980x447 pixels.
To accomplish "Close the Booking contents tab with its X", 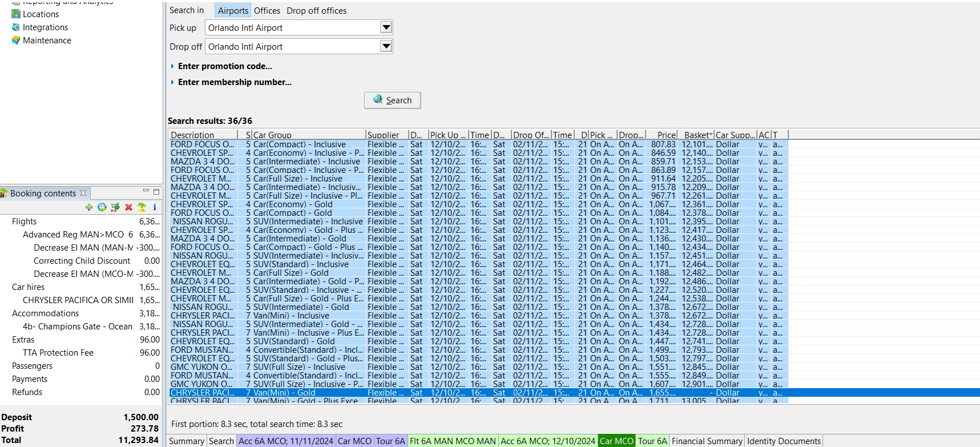I will (83, 193).
